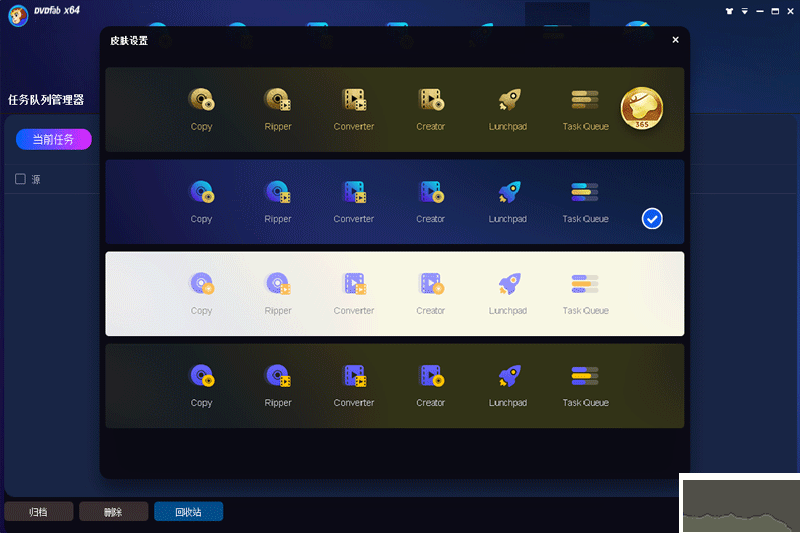Click the Creator icon in the dark olive skin row
The height and width of the screenshot is (533, 800).
pyautogui.click(x=431, y=376)
